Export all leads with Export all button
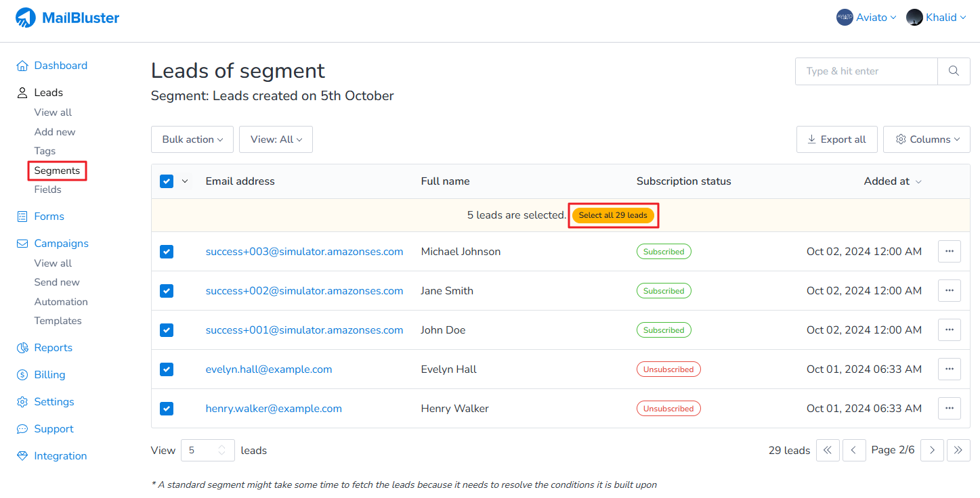The image size is (980, 498). pyautogui.click(x=836, y=139)
